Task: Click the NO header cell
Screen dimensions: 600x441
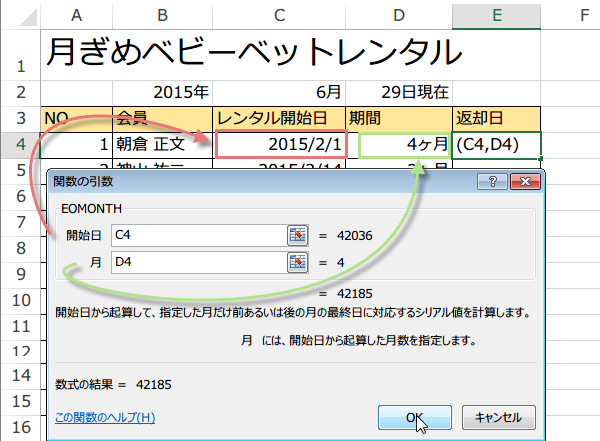Action: (77, 119)
